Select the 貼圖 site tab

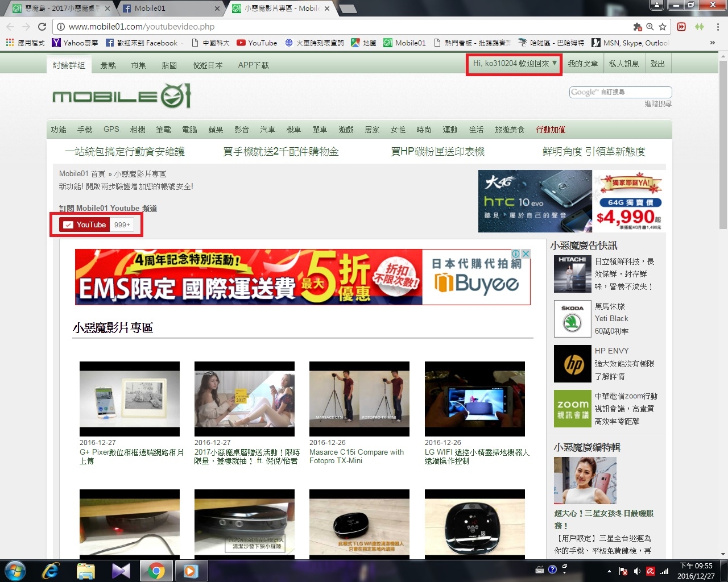click(x=169, y=65)
